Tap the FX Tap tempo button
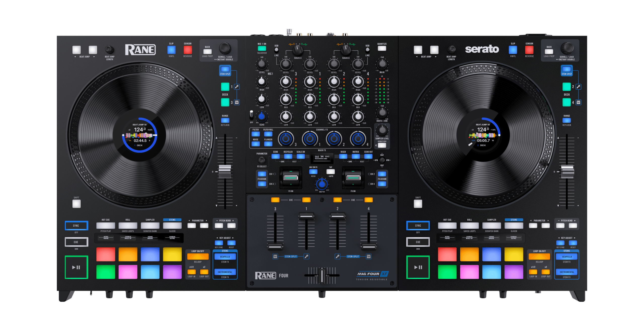Image resolution: width=644 pixels, height=328 pixels. [331, 172]
